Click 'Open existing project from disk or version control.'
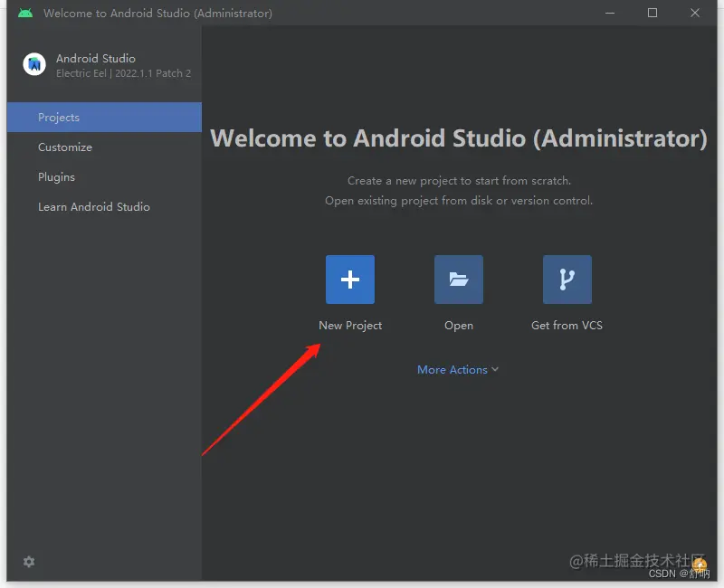The image size is (724, 588). (459, 201)
